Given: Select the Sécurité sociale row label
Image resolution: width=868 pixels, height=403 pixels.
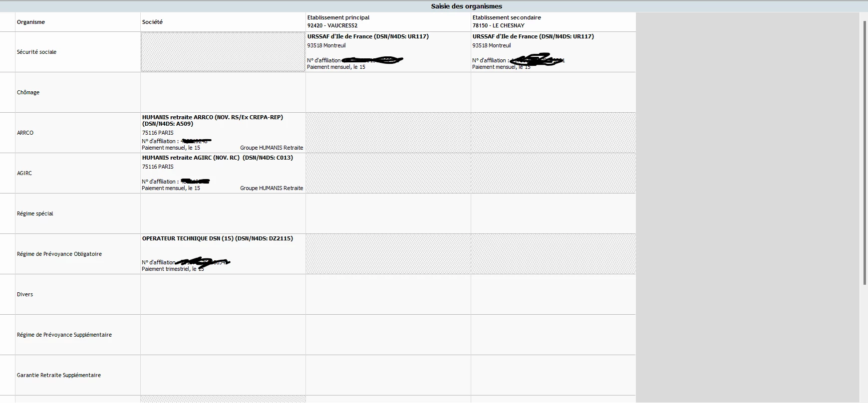Looking at the screenshot, I should [36, 52].
